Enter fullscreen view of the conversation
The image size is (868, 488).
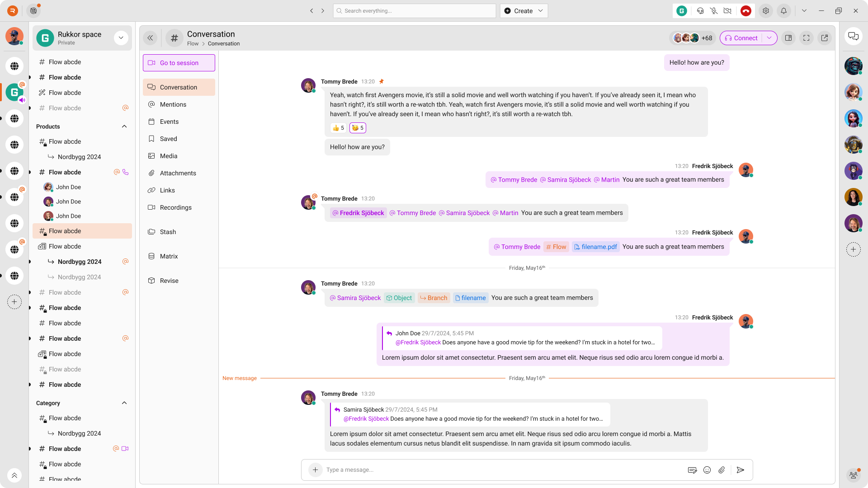(807, 38)
